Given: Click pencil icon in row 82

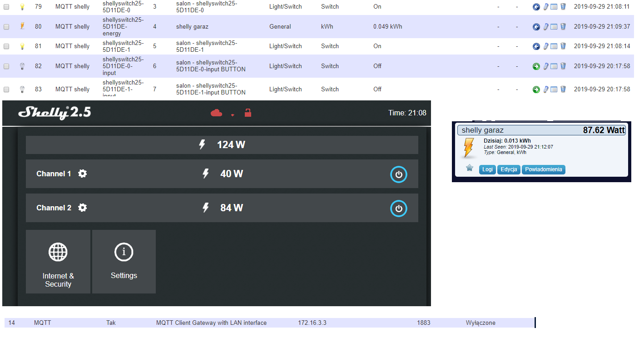Looking at the screenshot, I should coord(546,66).
